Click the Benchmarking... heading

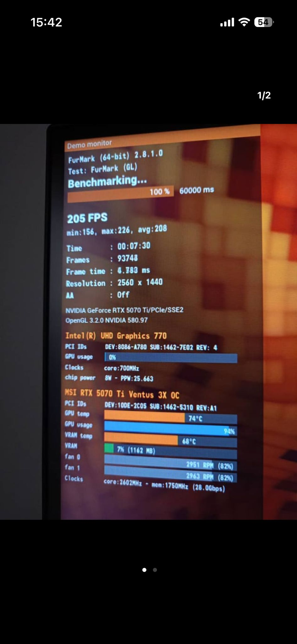[x=107, y=181]
